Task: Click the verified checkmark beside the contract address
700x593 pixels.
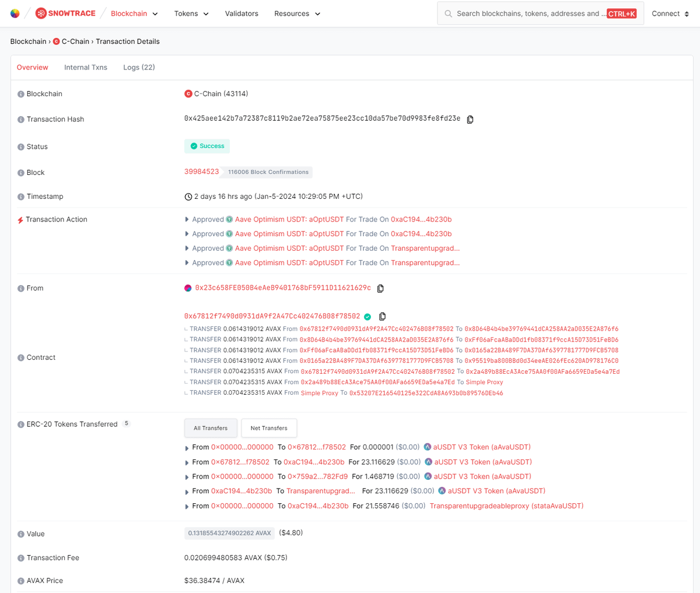Action: click(x=367, y=316)
